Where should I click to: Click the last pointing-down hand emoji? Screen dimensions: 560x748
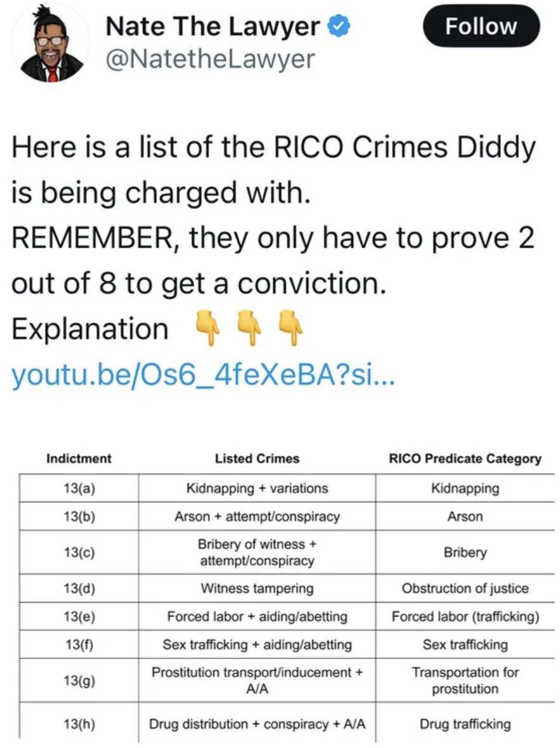[x=290, y=327]
